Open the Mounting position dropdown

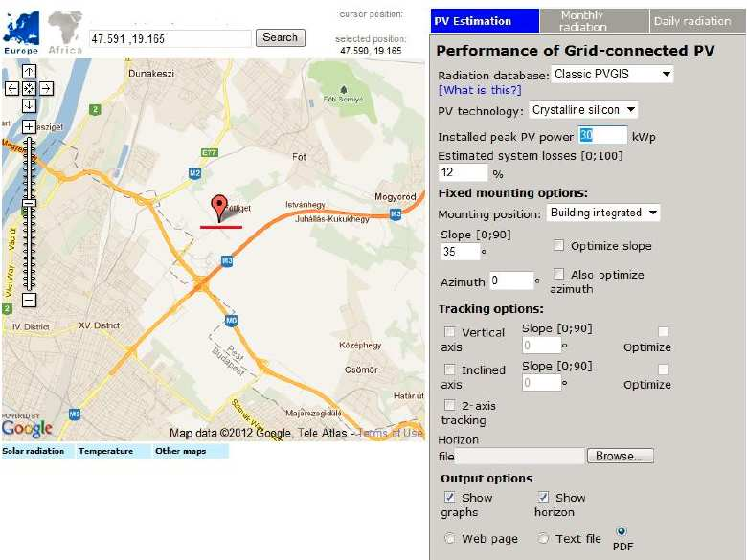click(x=603, y=213)
